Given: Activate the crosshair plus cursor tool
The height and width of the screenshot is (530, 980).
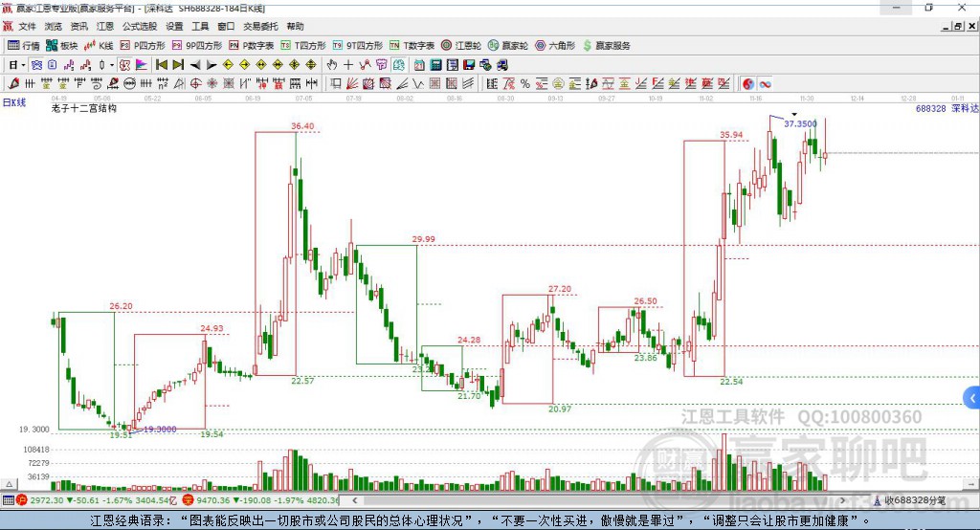Looking at the screenshot, I should [348, 65].
